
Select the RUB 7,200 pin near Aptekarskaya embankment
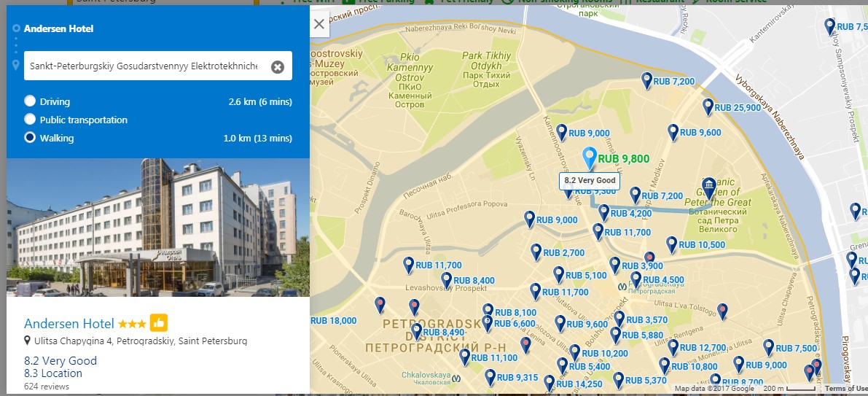[x=646, y=81]
